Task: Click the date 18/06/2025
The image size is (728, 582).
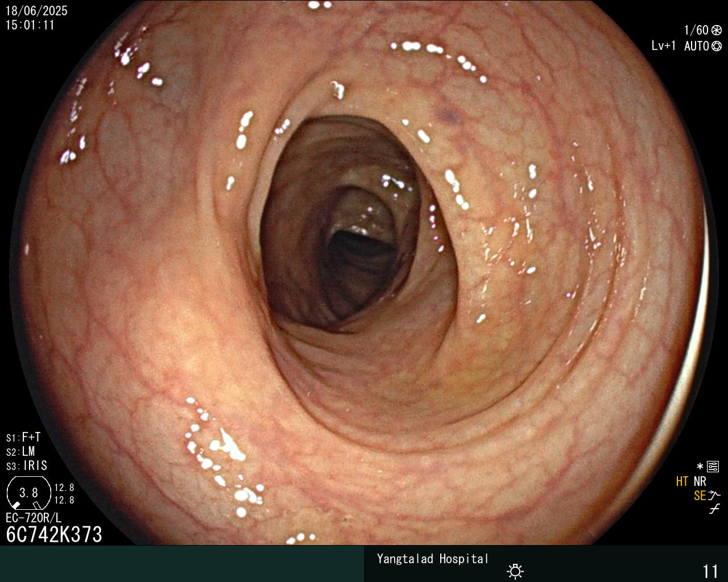Action: coord(36,11)
